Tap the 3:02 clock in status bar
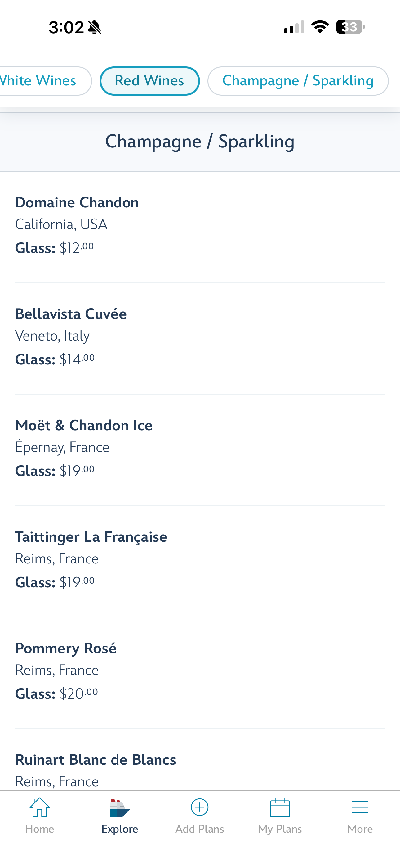Image resolution: width=400 pixels, height=868 pixels. coord(66,28)
